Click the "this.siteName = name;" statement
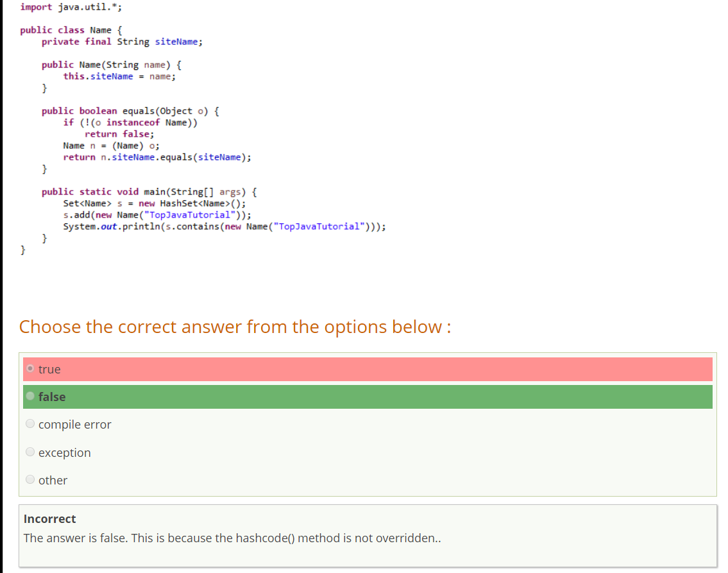Image resolution: width=728 pixels, height=573 pixels. point(119,76)
